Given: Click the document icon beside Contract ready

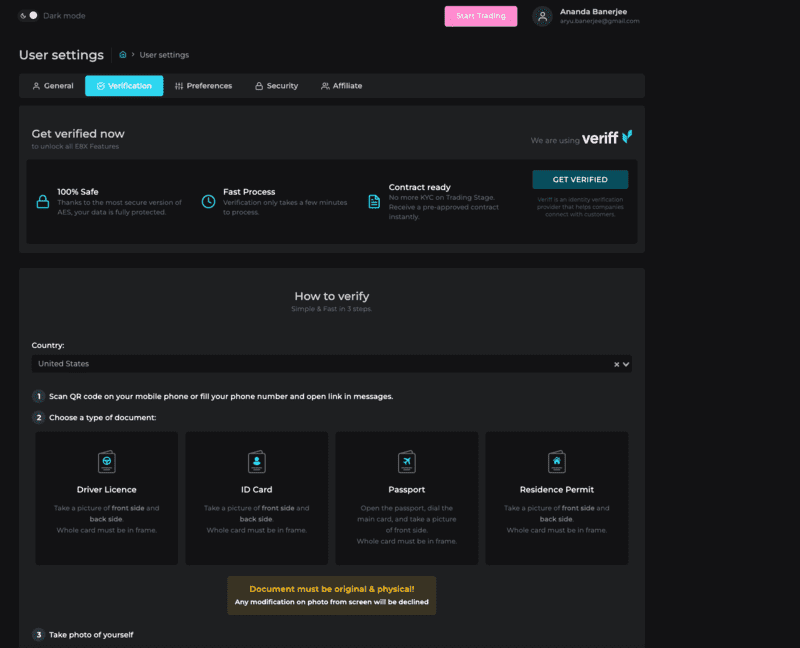Looking at the screenshot, I should [x=374, y=202].
